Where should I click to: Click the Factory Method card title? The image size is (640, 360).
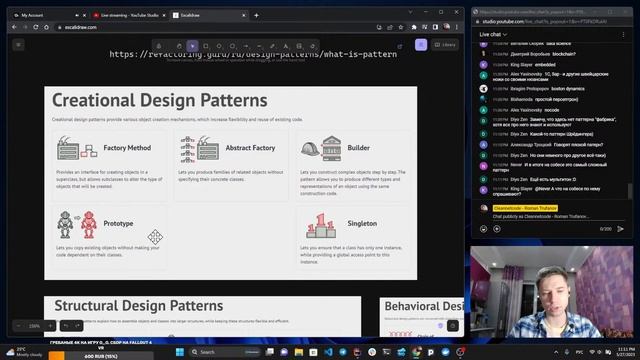(127, 148)
